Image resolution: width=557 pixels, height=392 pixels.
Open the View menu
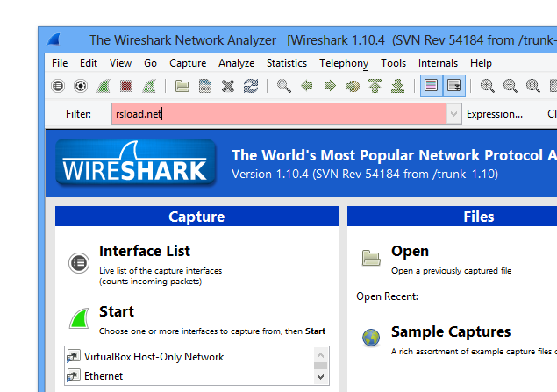click(120, 63)
